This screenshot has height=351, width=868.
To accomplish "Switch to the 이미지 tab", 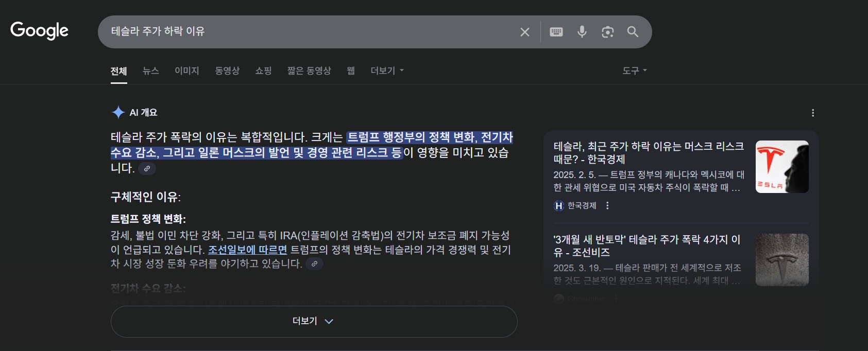I will pos(186,71).
